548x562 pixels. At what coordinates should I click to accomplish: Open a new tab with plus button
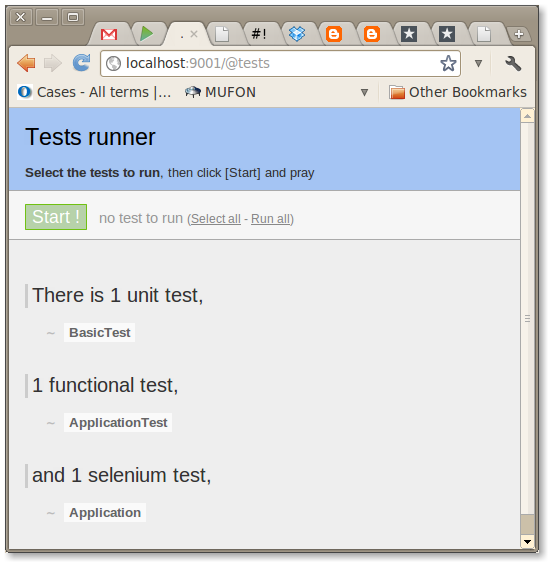(x=519, y=34)
